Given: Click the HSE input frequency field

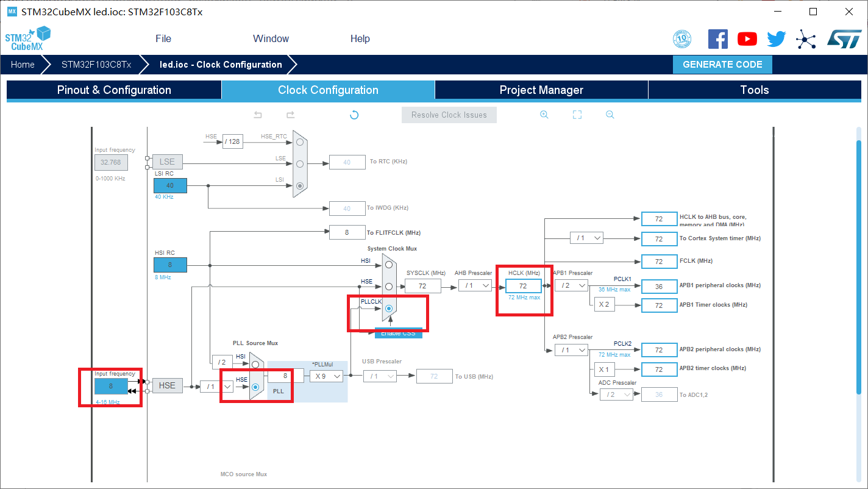Looking at the screenshot, I should (x=111, y=387).
